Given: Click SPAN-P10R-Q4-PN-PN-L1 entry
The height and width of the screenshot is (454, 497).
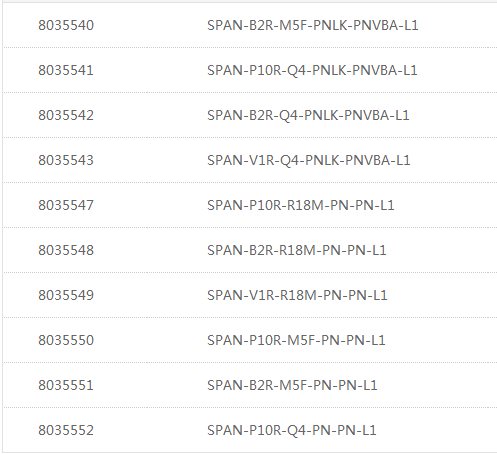Looking at the screenshot, I should point(292,430).
